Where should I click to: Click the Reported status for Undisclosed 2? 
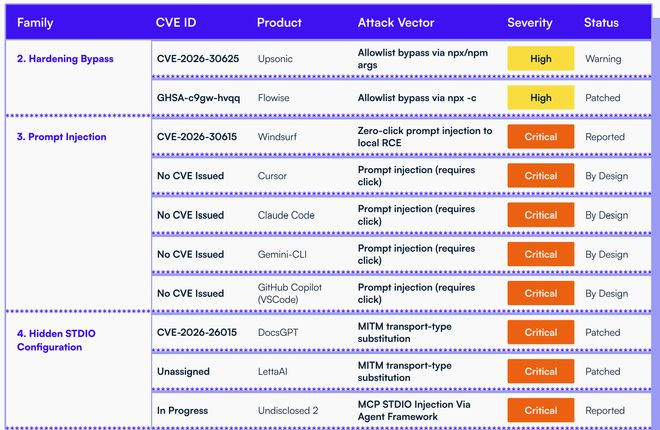pos(605,410)
